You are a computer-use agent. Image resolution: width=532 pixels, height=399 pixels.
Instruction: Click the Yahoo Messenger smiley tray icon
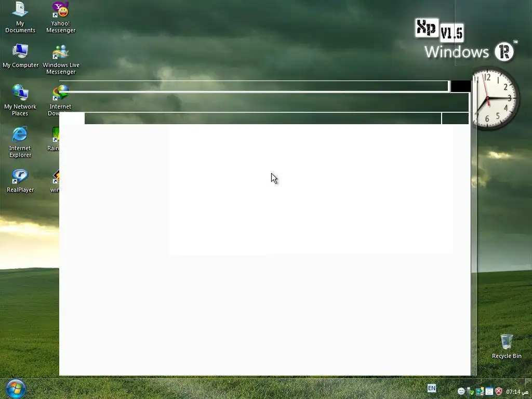pyautogui.click(x=461, y=392)
